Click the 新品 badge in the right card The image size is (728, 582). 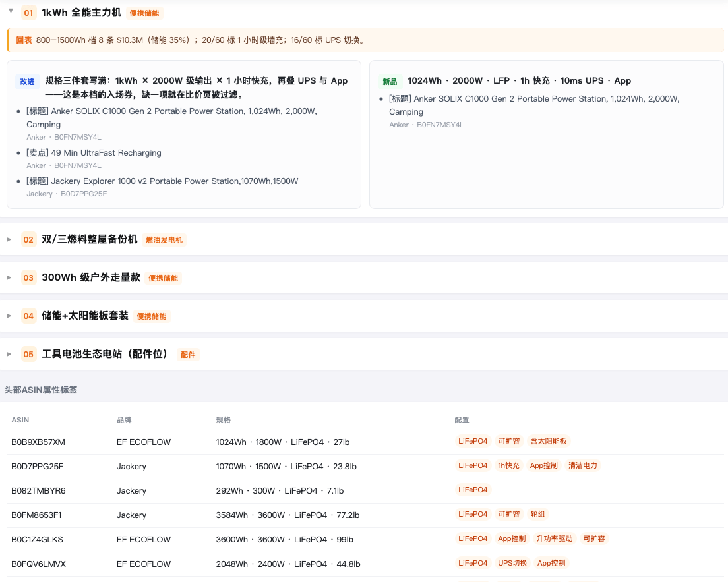click(390, 82)
